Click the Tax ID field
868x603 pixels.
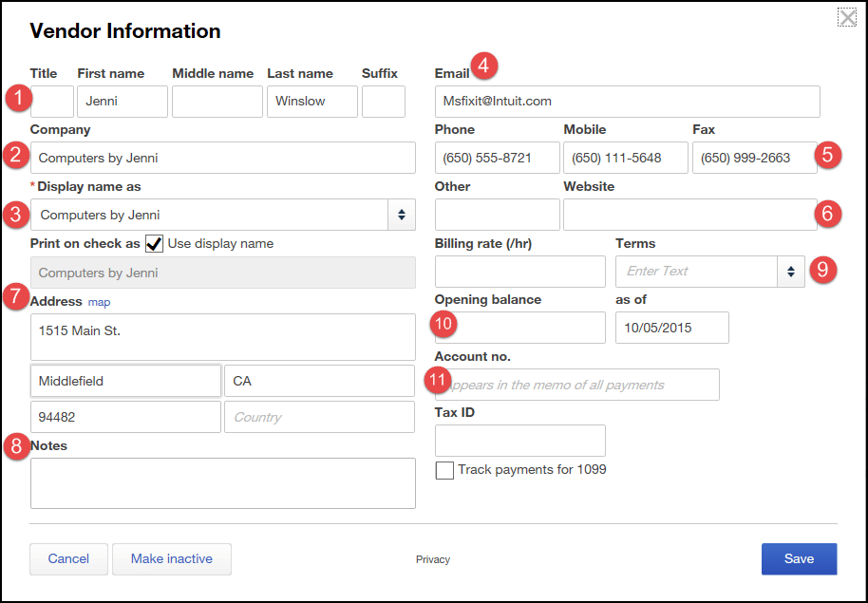click(519, 441)
